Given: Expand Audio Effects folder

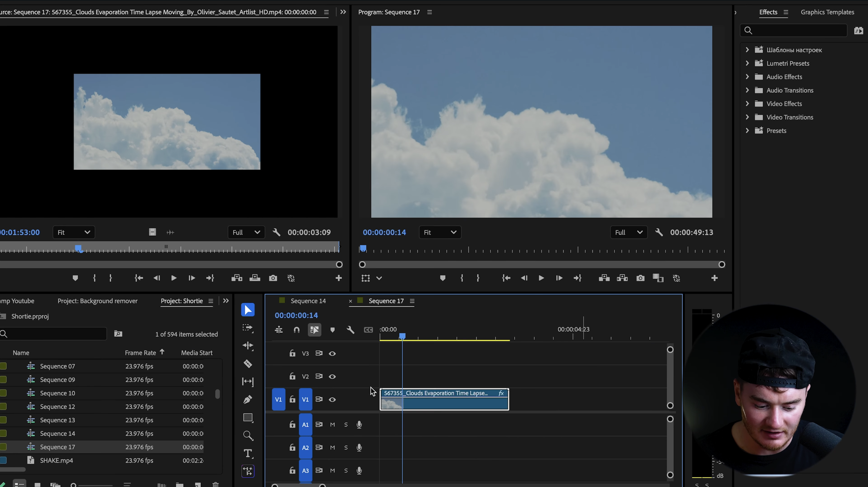Looking at the screenshot, I should click(747, 76).
